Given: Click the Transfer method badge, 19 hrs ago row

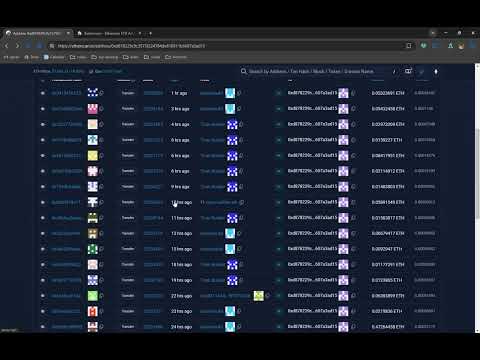Looking at the screenshot, I should click(x=128, y=280).
